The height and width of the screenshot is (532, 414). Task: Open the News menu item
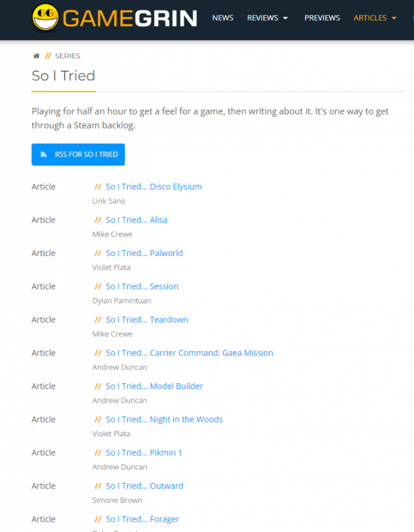(223, 18)
